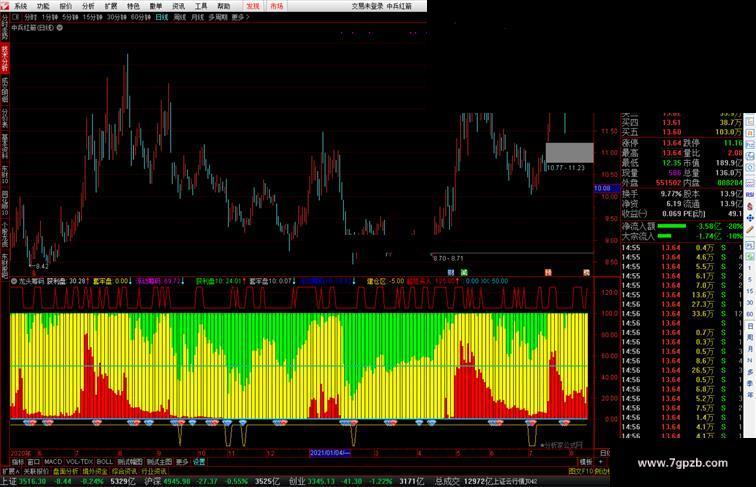
Task: Open the 综合资讯 tab
Action: click(x=124, y=471)
